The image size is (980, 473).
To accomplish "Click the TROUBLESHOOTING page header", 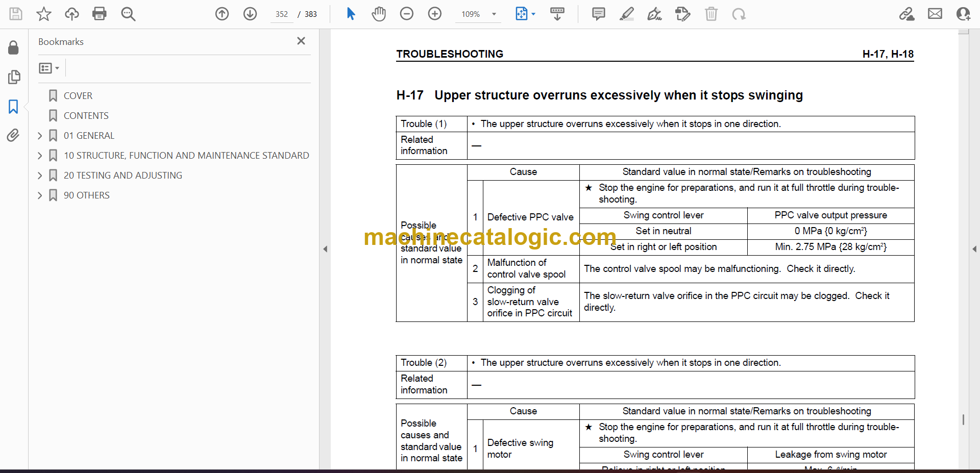I will (x=450, y=54).
